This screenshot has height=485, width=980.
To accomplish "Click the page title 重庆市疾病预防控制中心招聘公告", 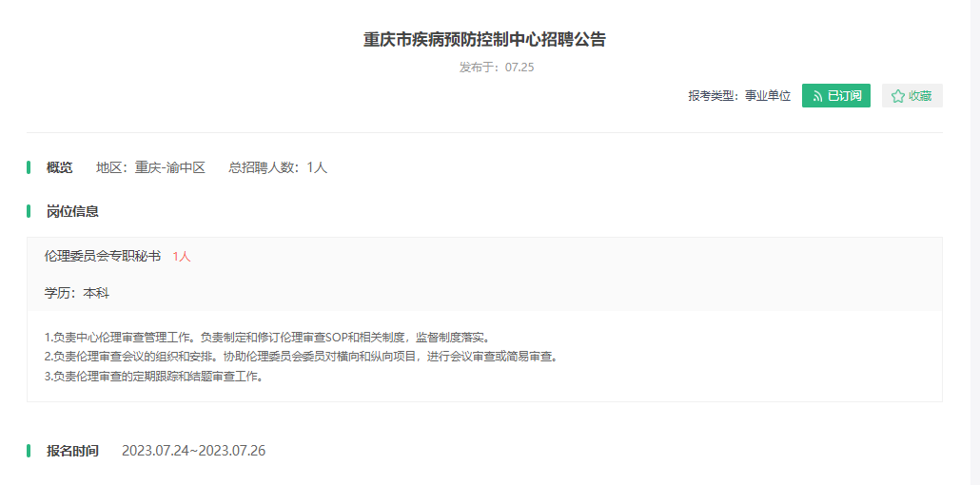I will click(484, 39).
